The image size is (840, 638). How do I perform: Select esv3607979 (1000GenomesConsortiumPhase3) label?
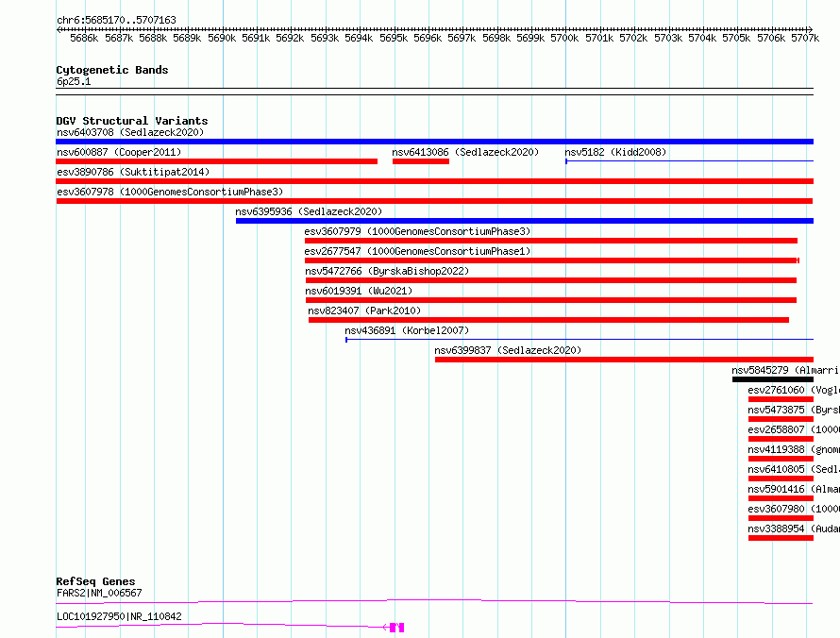click(x=417, y=231)
